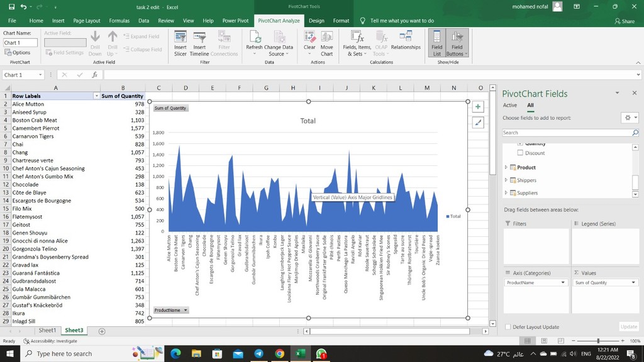The width and height of the screenshot is (644, 362).
Task: Click the Insert Timeline icon
Action: [x=199, y=43]
